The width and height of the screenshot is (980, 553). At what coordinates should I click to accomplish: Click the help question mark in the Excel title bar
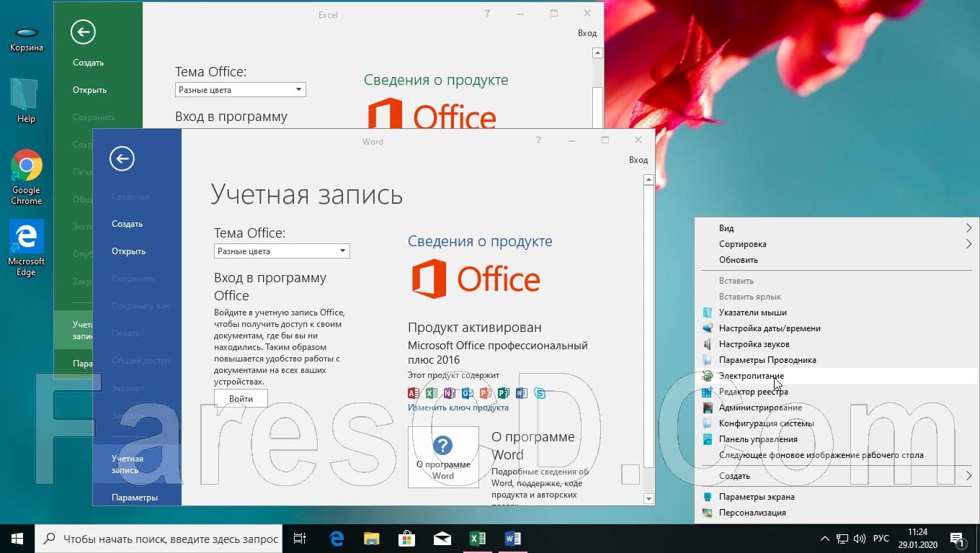488,14
